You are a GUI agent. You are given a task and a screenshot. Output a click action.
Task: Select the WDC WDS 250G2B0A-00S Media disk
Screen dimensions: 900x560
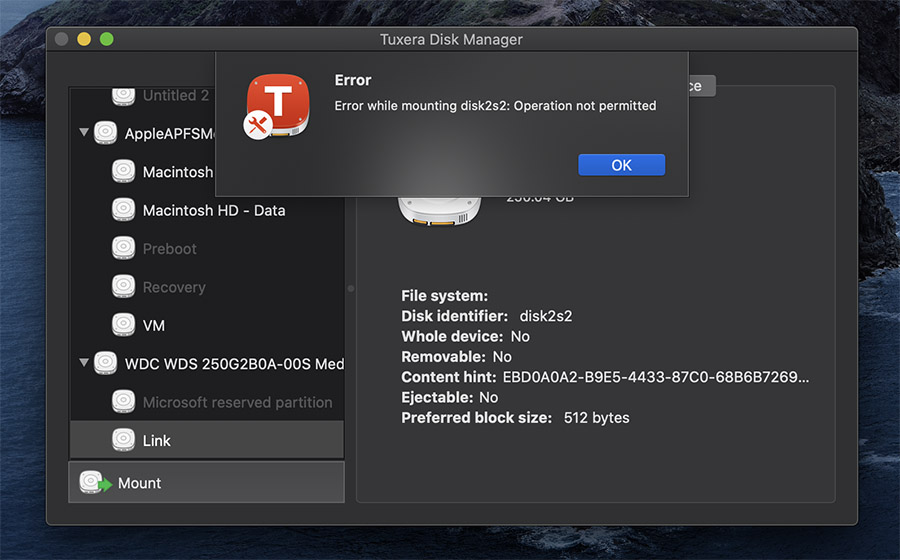[207, 363]
